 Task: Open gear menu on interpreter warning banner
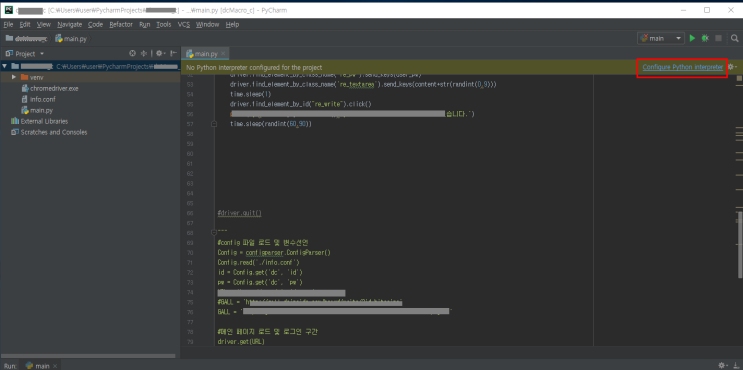point(732,67)
